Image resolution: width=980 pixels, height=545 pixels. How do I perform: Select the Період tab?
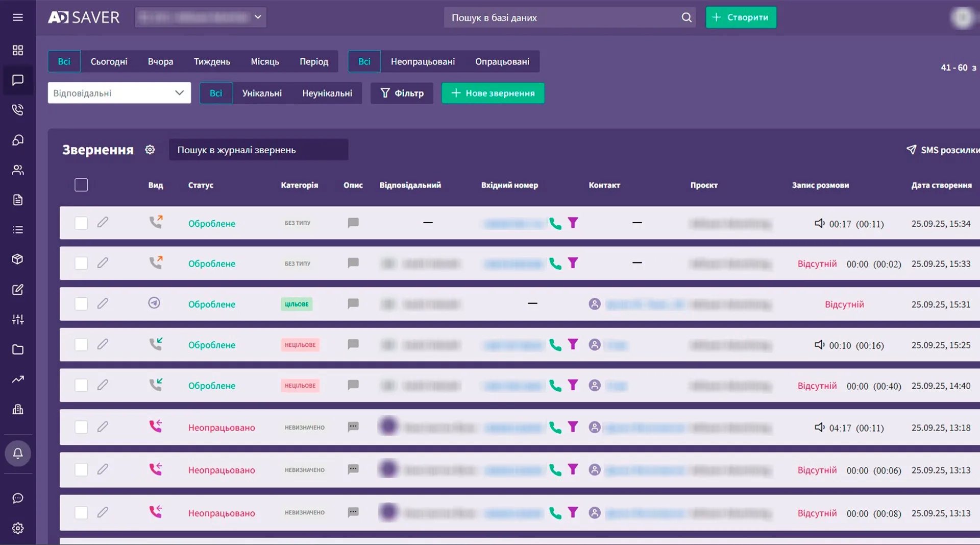tap(314, 61)
